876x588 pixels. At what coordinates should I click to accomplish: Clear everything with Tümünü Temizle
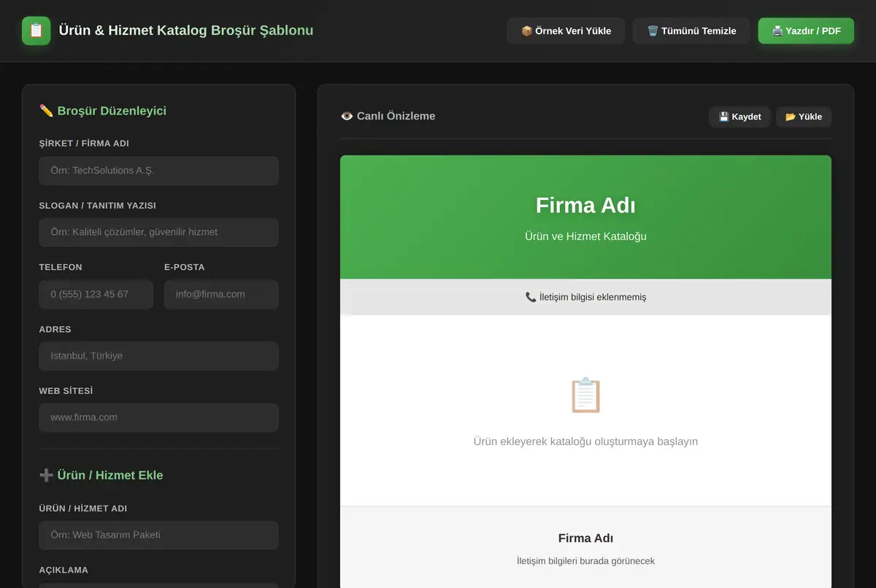pyautogui.click(x=691, y=31)
